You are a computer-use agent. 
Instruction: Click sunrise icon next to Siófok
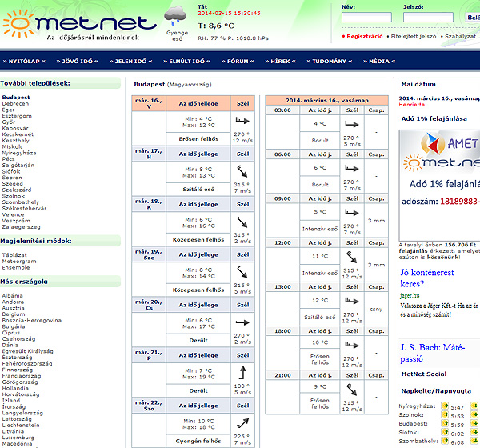click(x=445, y=432)
